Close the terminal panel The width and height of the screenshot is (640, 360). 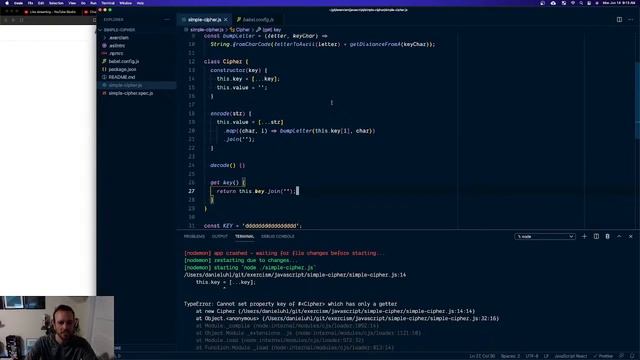[631, 236]
